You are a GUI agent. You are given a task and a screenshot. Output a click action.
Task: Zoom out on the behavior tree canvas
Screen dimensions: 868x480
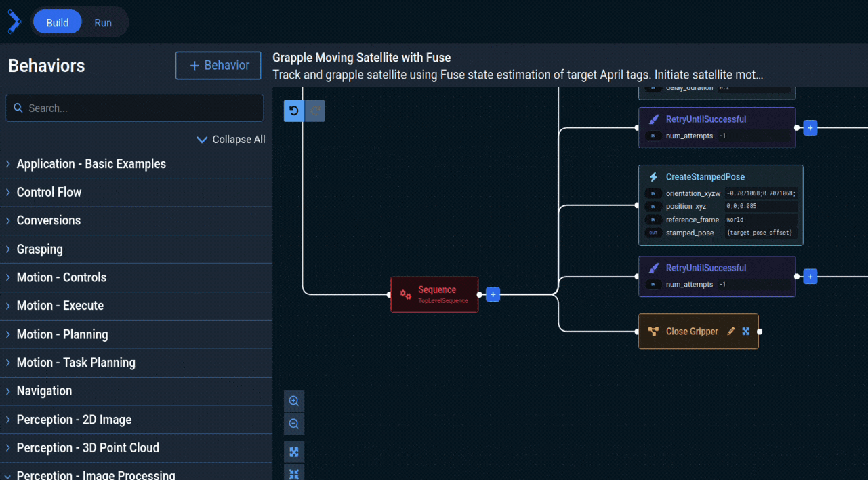click(293, 424)
